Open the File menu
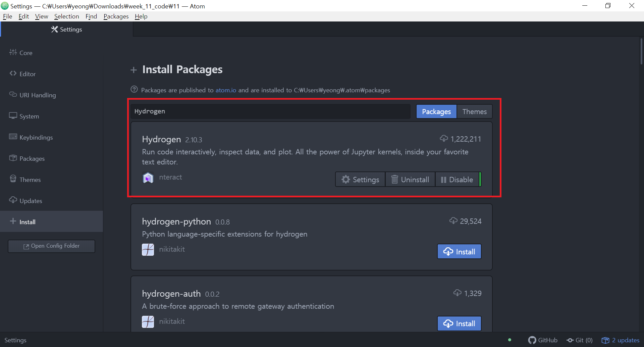 (7, 16)
